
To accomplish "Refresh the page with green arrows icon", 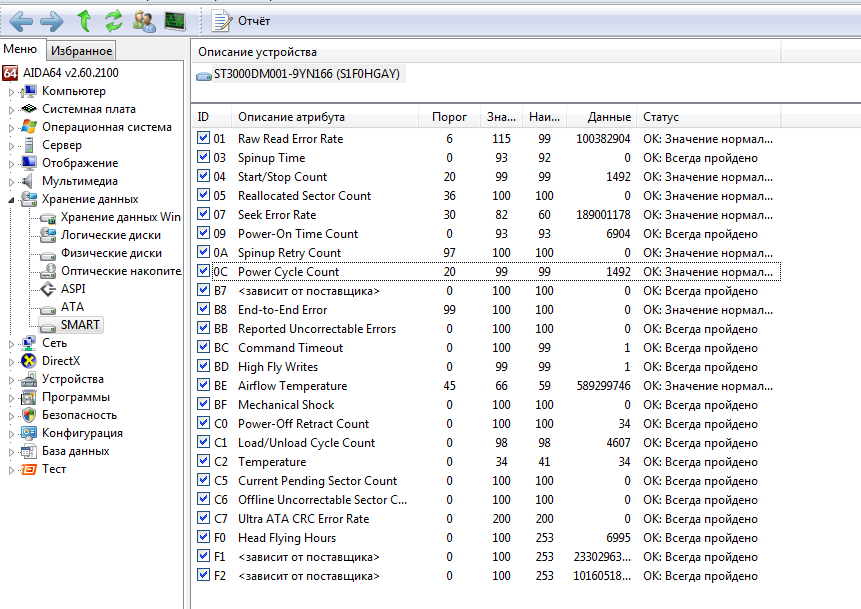I will coord(114,20).
